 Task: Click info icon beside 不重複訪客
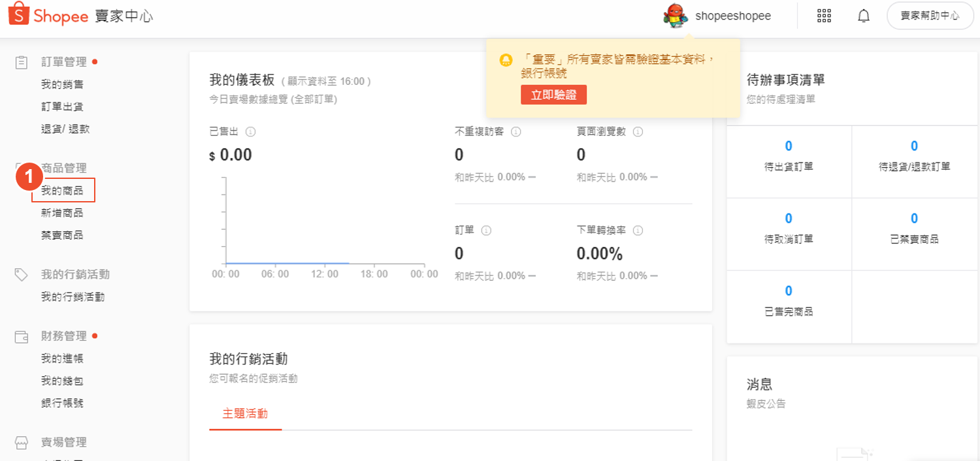click(x=515, y=132)
